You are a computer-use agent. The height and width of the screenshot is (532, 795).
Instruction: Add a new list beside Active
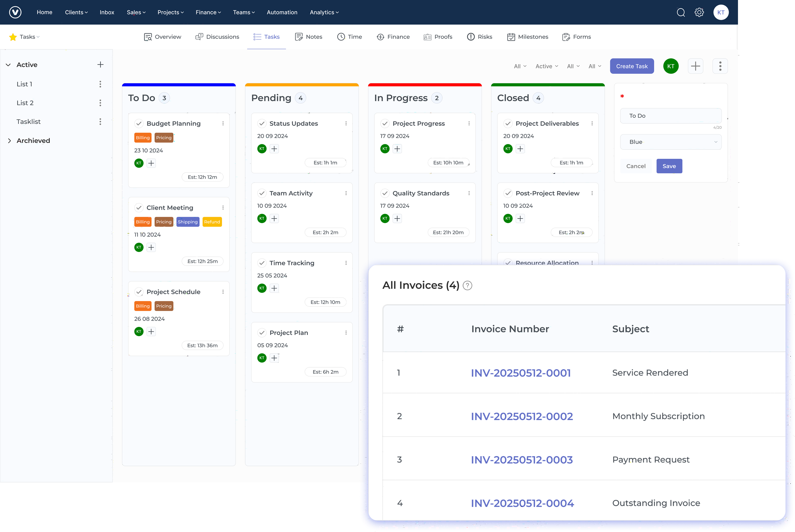pyautogui.click(x=101, y=65)
